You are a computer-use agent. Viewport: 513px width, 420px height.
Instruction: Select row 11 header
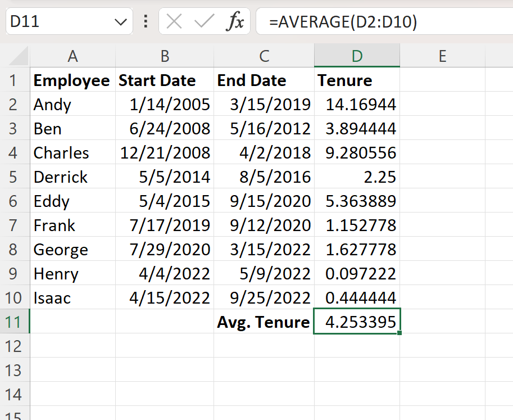[15, 322]
